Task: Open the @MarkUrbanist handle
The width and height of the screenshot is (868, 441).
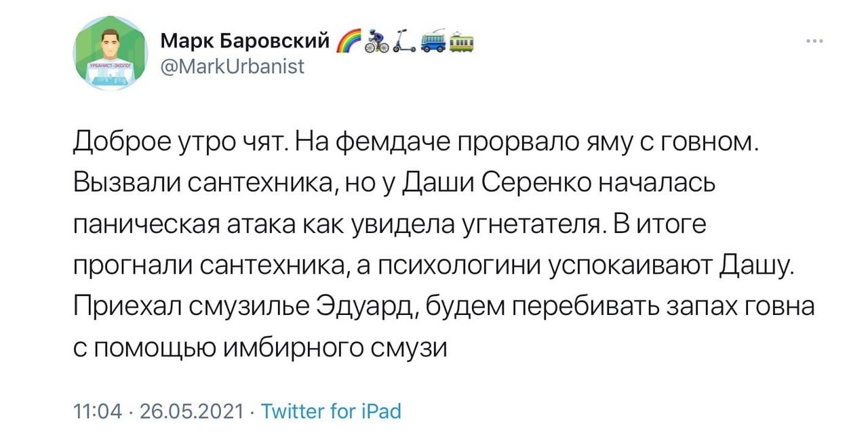Action: coord(232,67)
